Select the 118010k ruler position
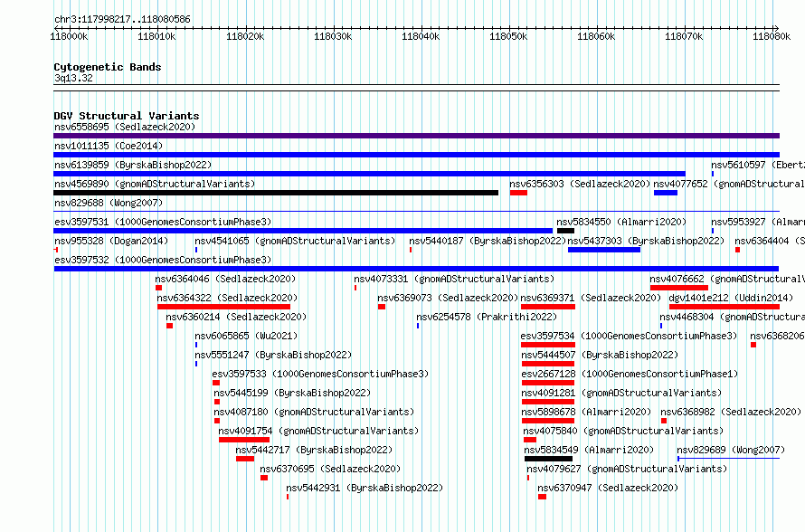This screenshot has height=532, width=805. 156,36
